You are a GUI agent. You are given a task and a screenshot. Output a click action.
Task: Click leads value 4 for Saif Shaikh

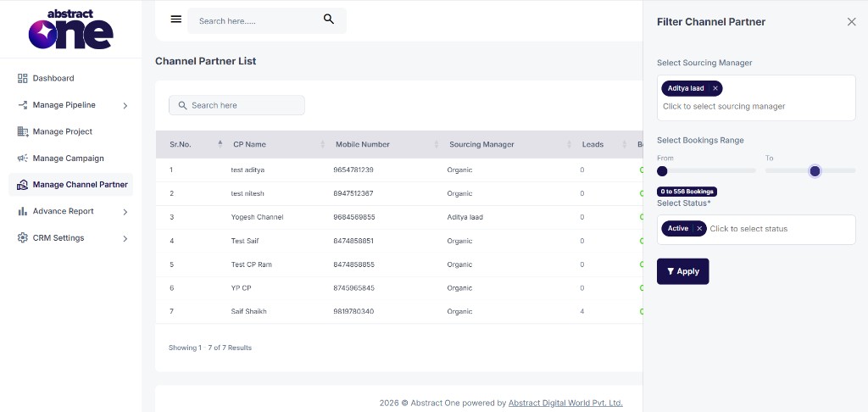point(582,312)
